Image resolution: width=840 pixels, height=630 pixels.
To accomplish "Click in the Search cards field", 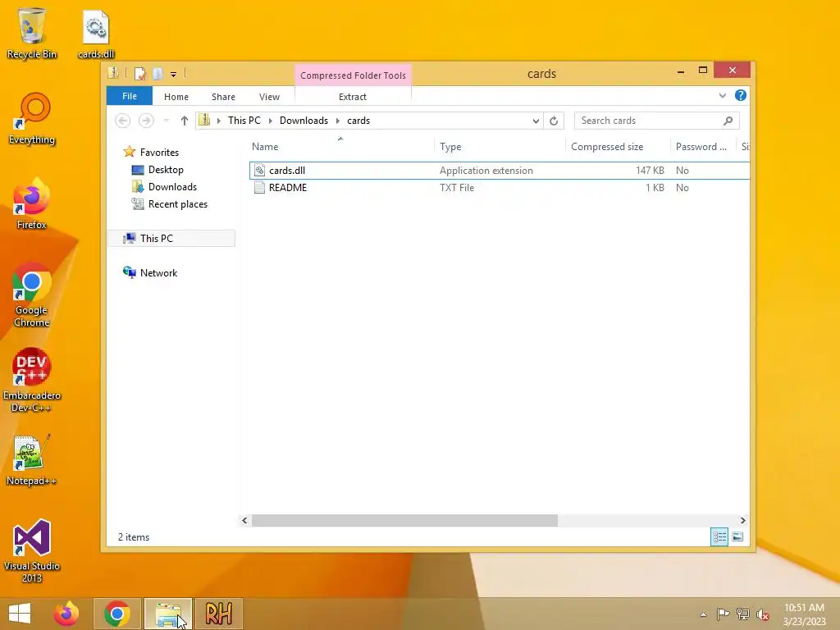I will pos(649,121).
